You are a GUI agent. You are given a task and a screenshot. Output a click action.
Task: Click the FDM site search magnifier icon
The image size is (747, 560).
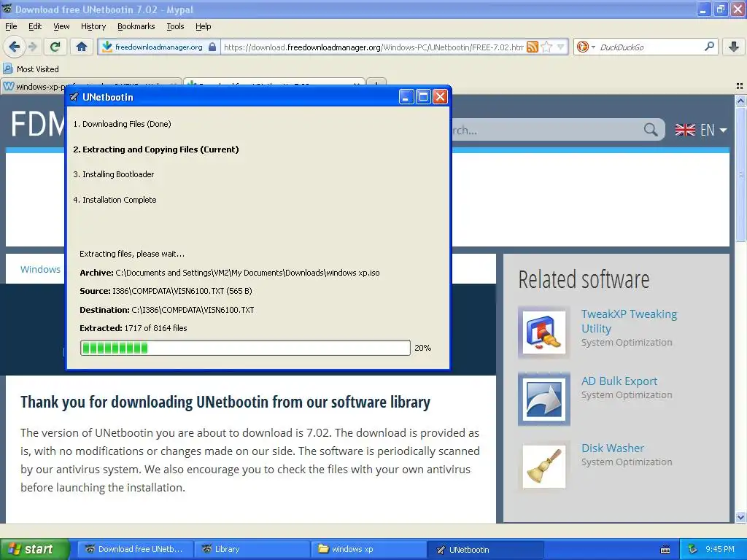(x=651, y=130)
